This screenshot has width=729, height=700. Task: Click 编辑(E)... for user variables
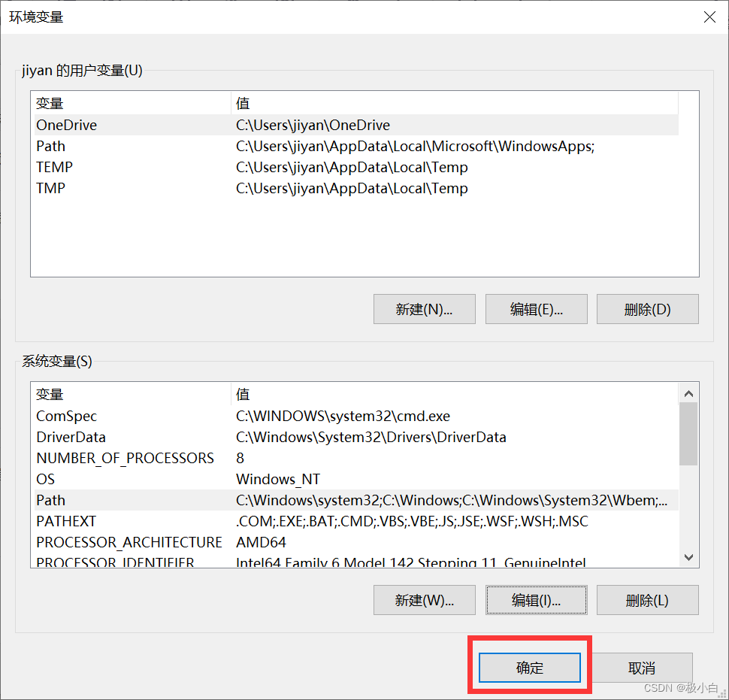click(x=536, y=309)
